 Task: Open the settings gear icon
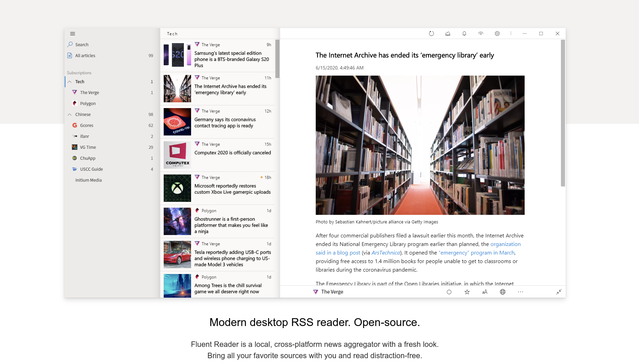(x=497, y=34)
